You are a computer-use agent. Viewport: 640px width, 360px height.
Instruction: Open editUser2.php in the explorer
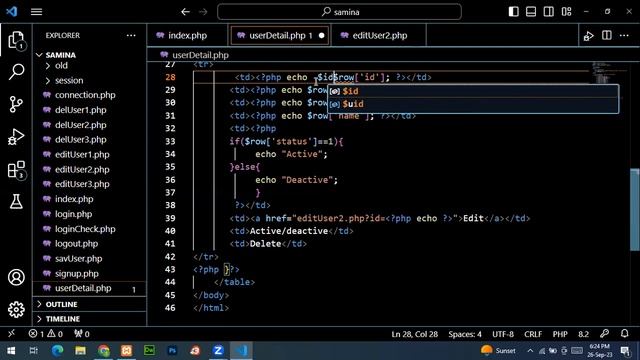[x=82, y=169]
